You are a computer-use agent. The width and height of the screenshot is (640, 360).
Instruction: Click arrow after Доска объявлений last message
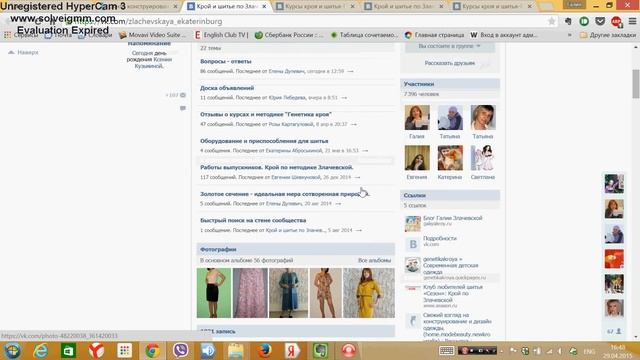(344, 98)
